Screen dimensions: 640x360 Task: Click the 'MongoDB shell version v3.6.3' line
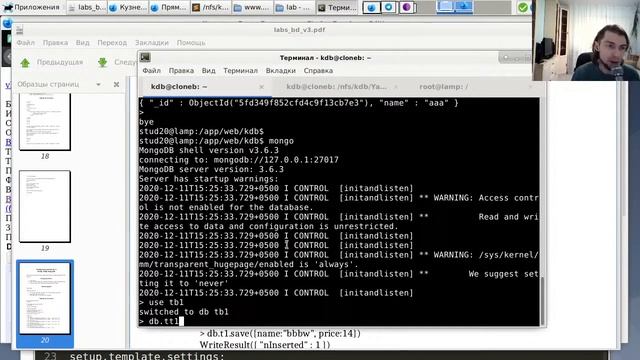coord(209,150)
